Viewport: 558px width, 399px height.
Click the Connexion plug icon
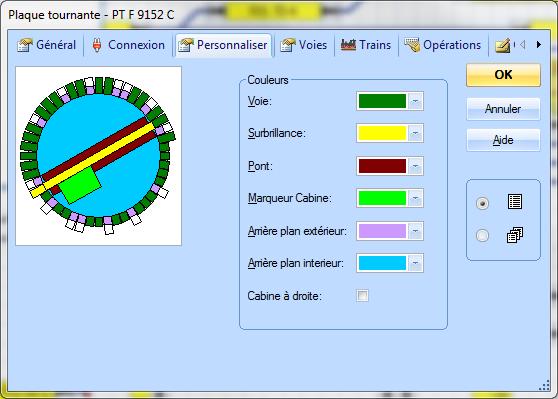point(97,45)
